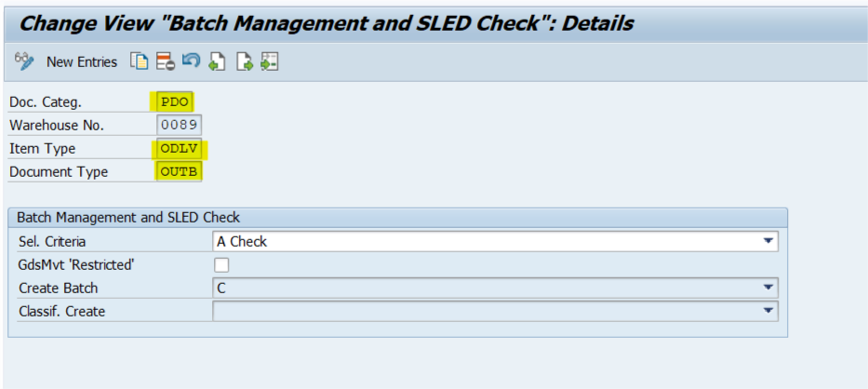Click the Item Type label
The image size is (868, 389).
pos(42,149)
